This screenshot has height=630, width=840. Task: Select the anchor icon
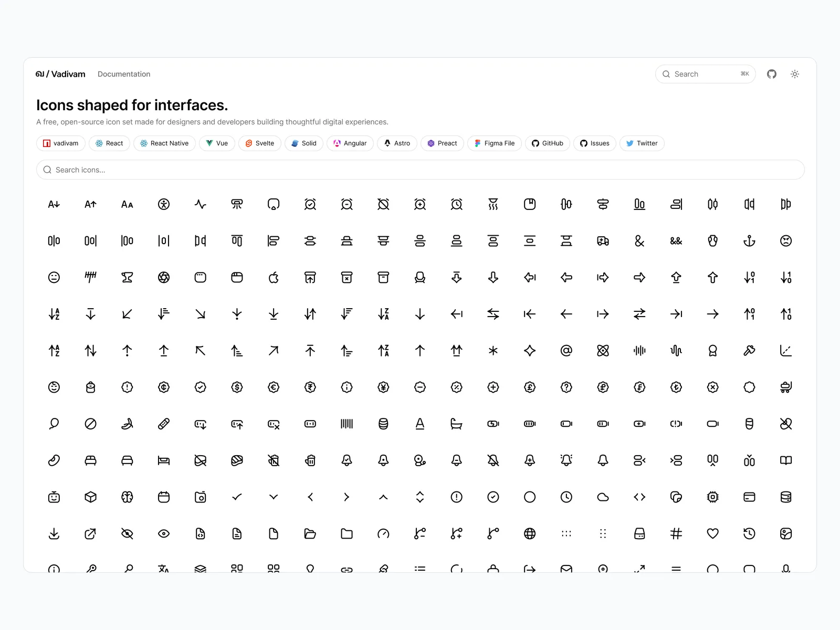(749, 241)
